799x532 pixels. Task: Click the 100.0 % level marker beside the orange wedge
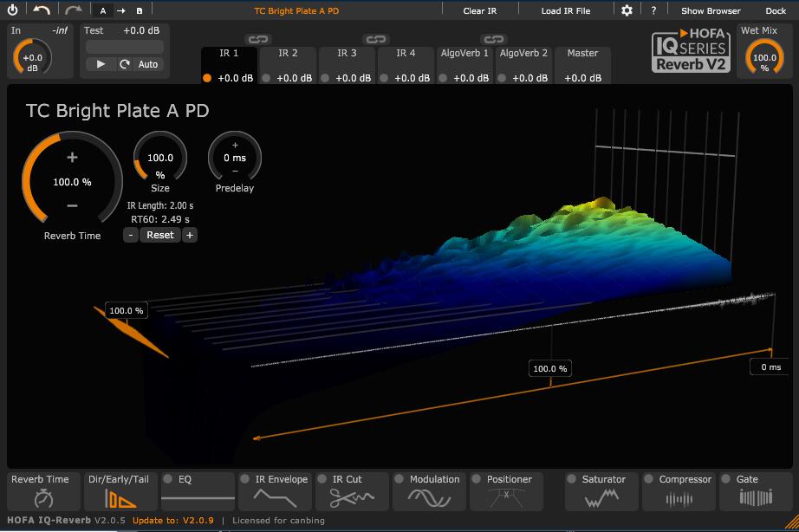[127, 311]
